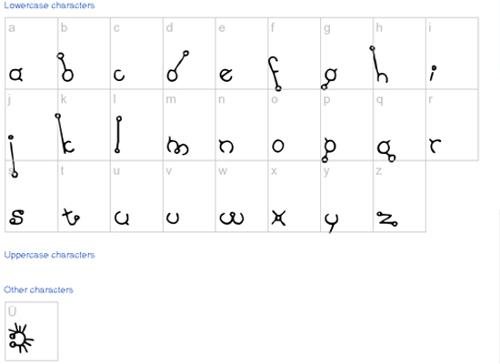500x364 pixels.
Task: Select the lowercase 'z' glyph cell
Action: (399, 196)
